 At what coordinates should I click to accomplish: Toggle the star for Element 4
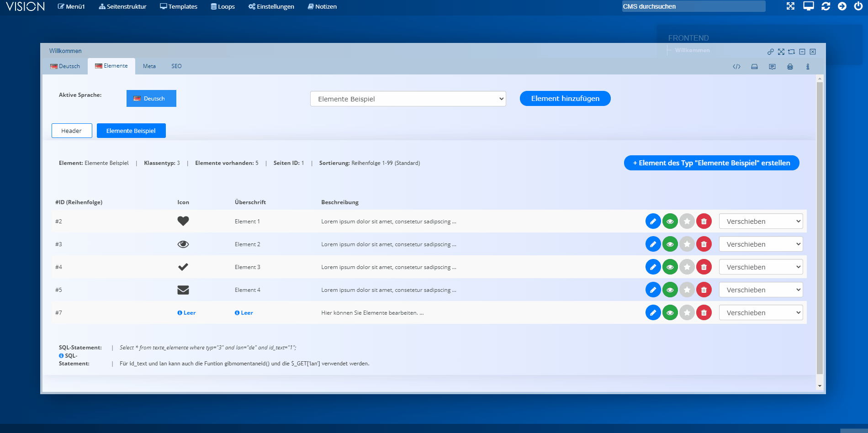click(x=687, y=290)
